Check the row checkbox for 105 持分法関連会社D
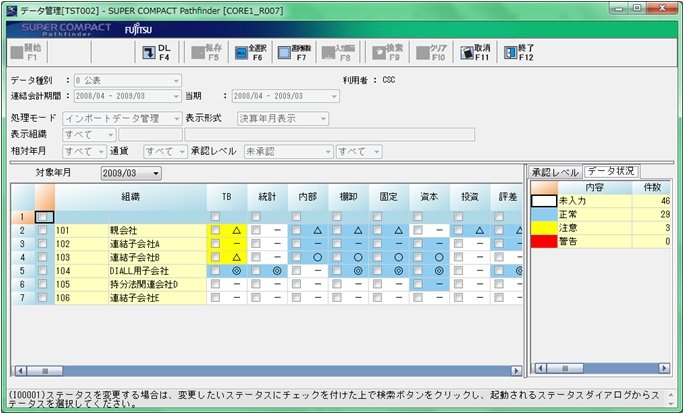The height and width of the screenshot is (414, 684). coord(42,284)
